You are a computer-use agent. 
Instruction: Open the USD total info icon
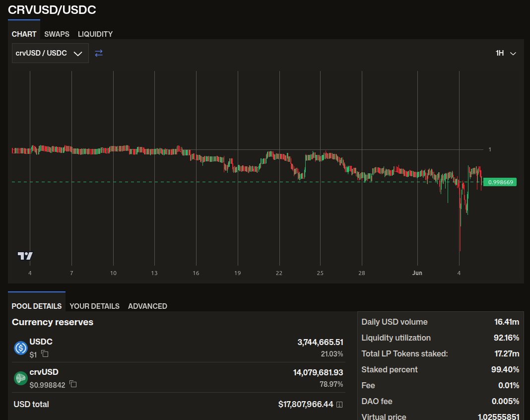click(339, 405)
